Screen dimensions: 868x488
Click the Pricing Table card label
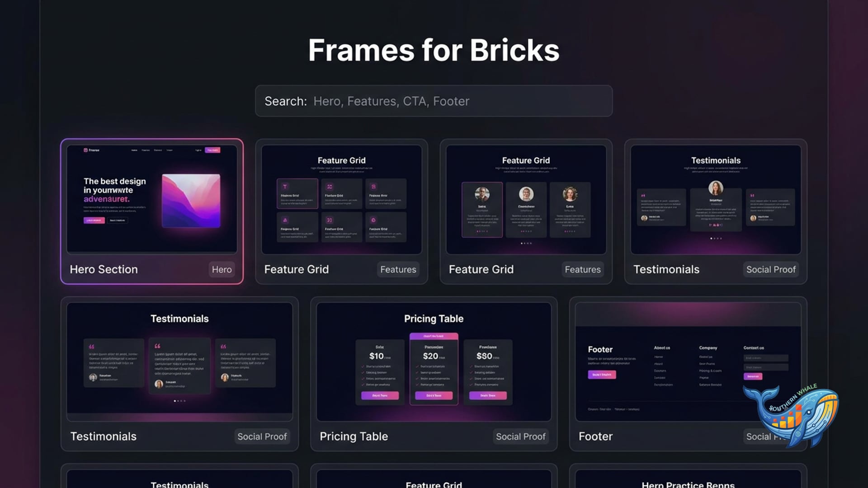354,436
